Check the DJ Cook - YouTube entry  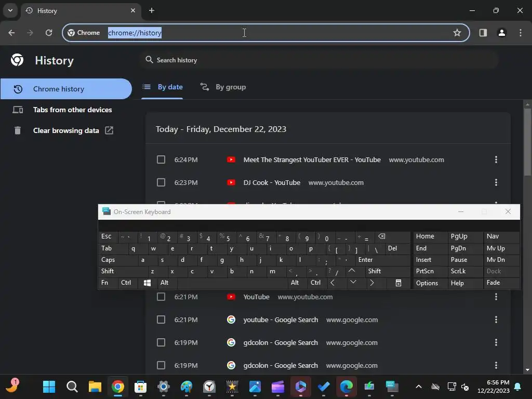(161, 182)
